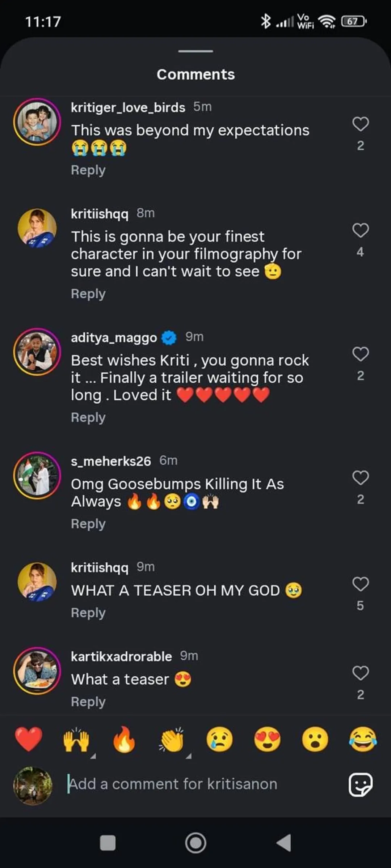Focus the 'Add a comment for kritisanon' field
Viewport: 391px width, 868px height.
coord(195,784)
